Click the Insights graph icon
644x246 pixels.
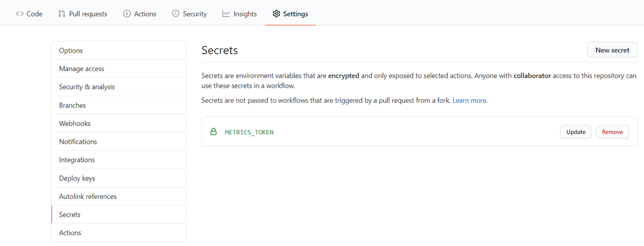point(226,14)
